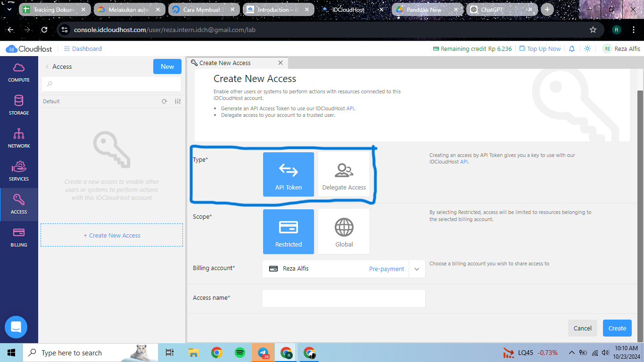644x362 pixels.
Task: Switch to Cara Membuat browser tab
Action: coord(203,9)
